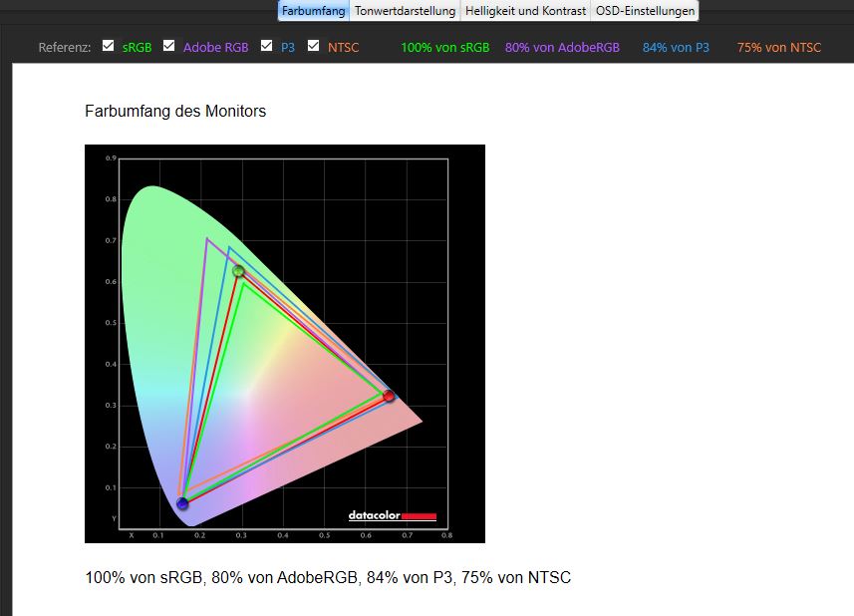
Task: Click the '80% von AdobeRGB' result text
Action: 562,48
